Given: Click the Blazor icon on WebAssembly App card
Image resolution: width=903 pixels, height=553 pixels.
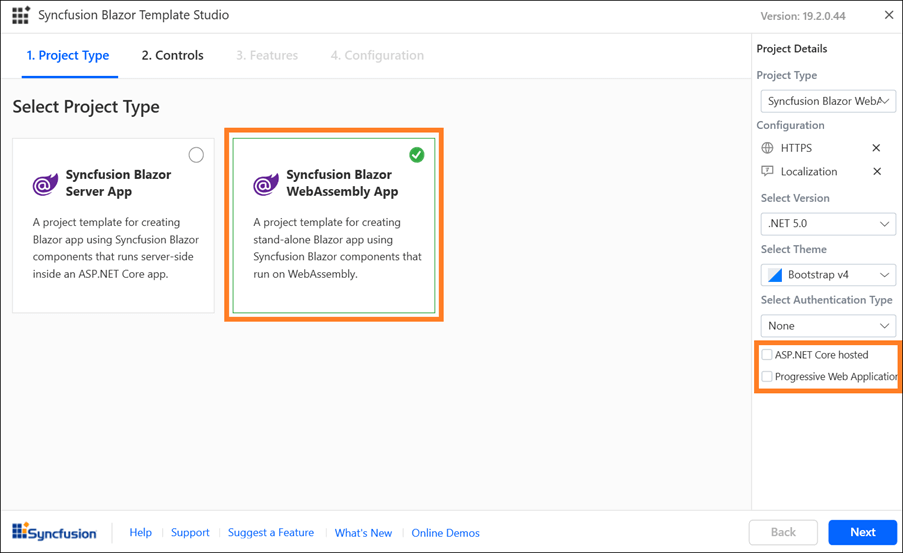Looking at the screenshot, I should pyautogui.click(x=265, y=184).
